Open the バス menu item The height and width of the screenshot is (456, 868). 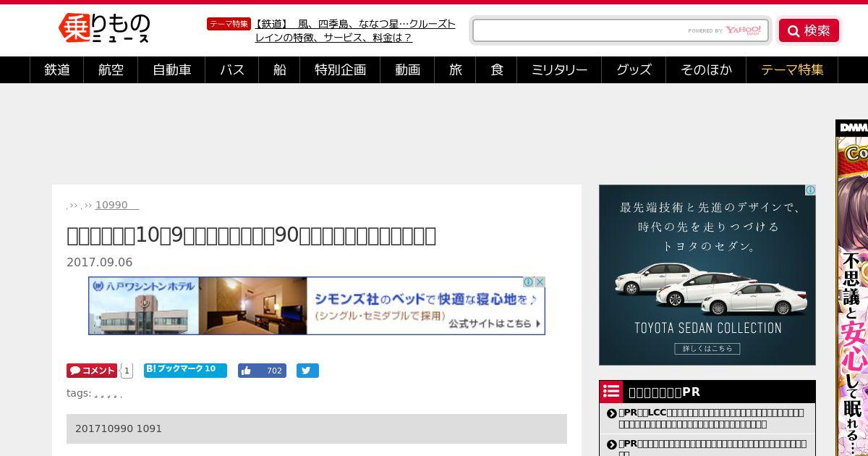point(232,70)
